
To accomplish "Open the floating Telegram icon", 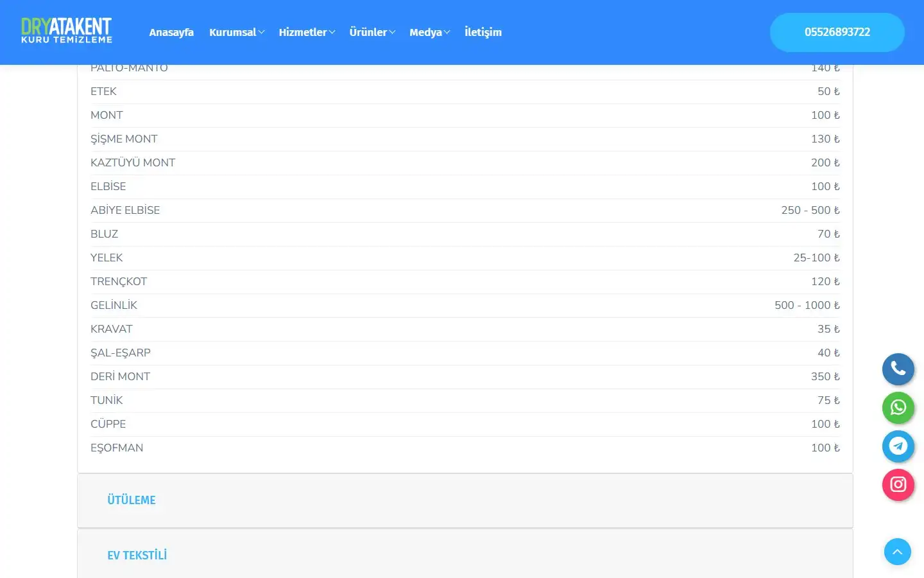I will click(898, 446).
